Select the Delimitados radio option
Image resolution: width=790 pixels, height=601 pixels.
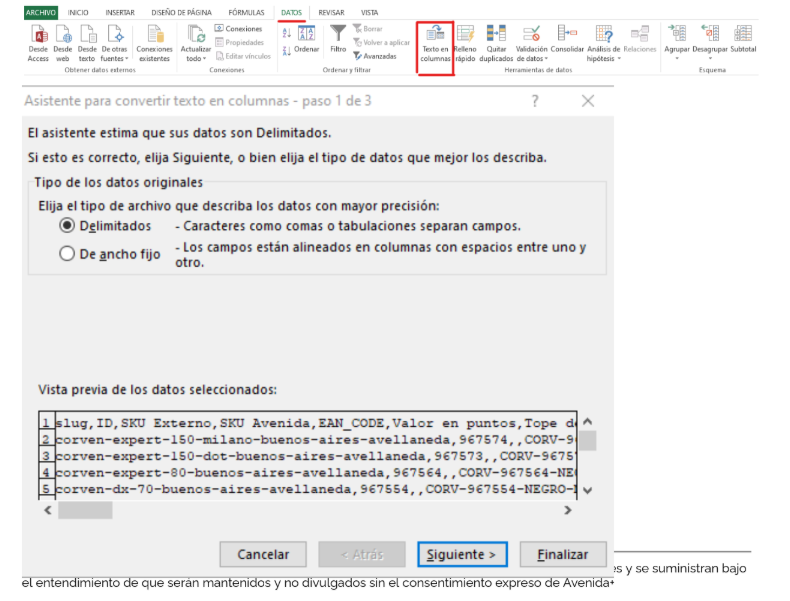[x=68, y=226]
